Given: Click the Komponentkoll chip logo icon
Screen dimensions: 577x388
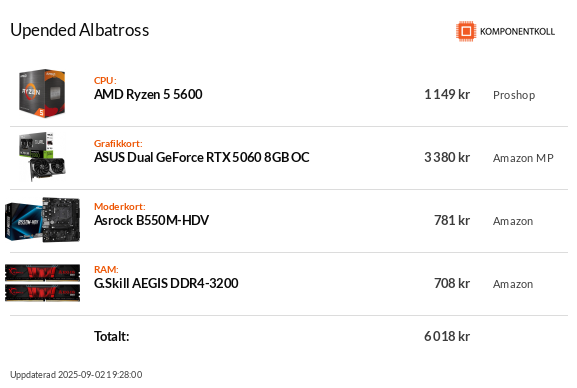Looking at the screenshot, I should [x=466, y=31].
